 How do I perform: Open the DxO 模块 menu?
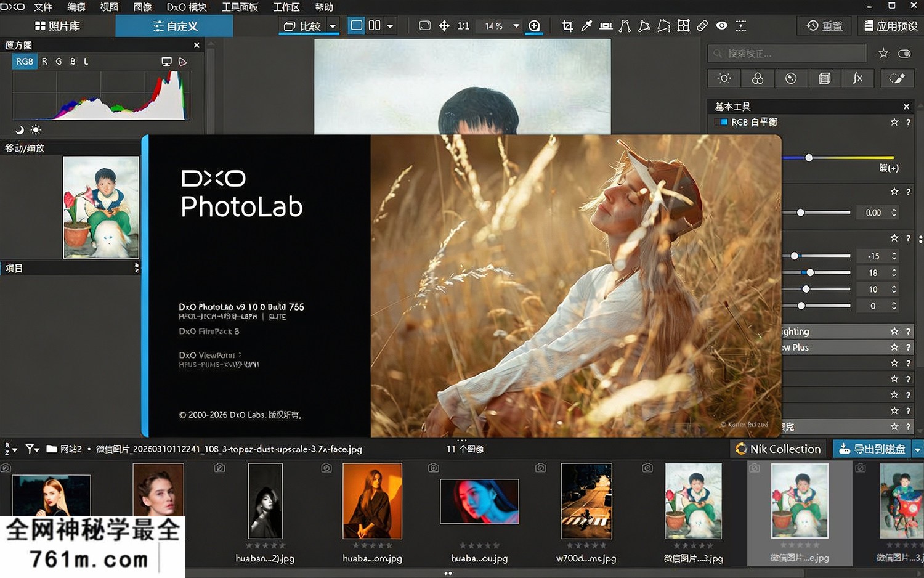[187, 7]
